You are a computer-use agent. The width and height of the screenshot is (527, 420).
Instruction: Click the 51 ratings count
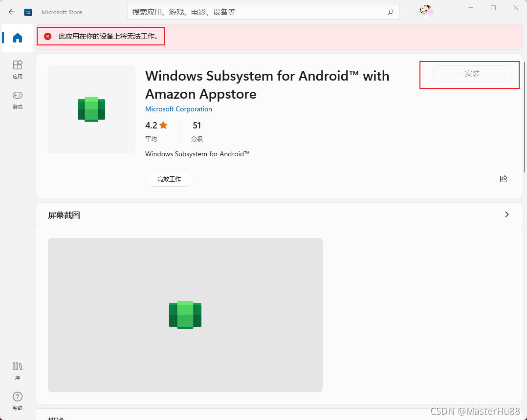[197, 125]
